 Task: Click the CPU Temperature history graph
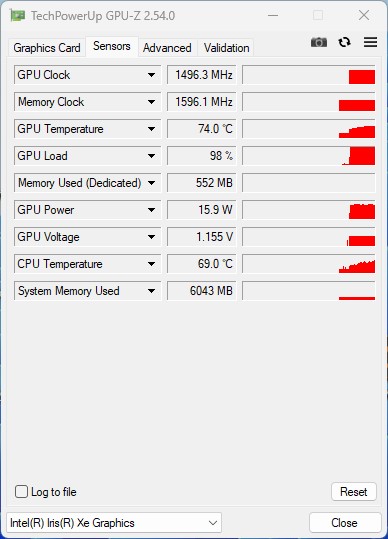tap(309, 264)
